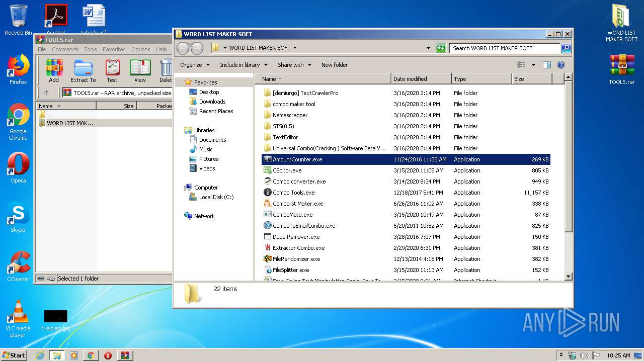Image resolution: width=644 pixels, height=362 pixels.
Task: Select Dupe Remover.exe icon
Action: pos(268,237)
